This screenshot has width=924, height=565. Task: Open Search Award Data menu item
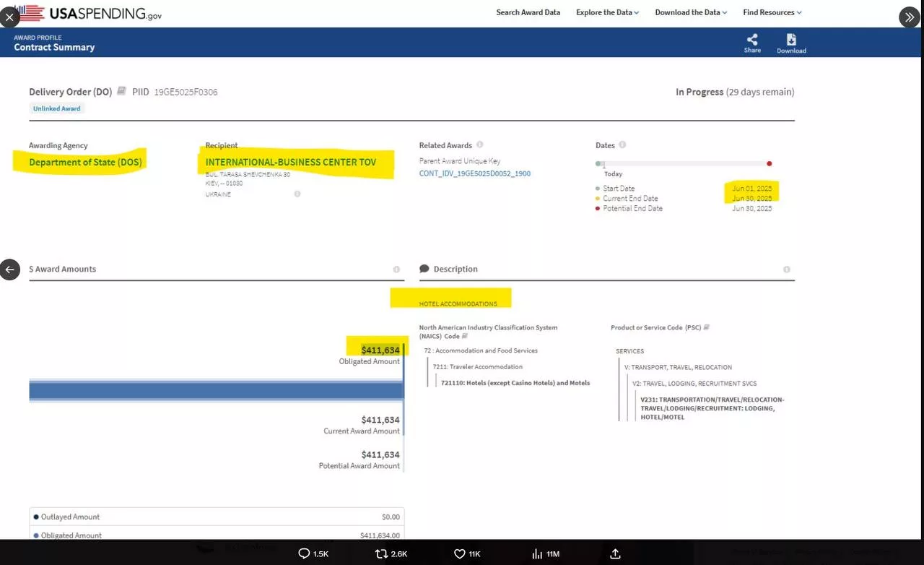[528, 12]
